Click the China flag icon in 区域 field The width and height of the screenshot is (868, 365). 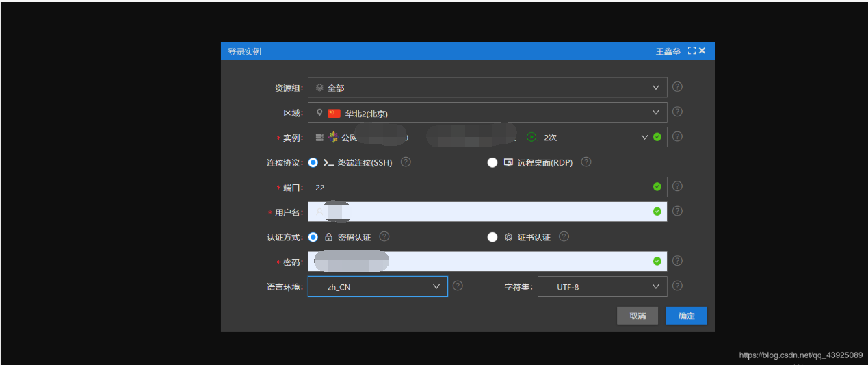pyautogui.click(x=334, y=113)
